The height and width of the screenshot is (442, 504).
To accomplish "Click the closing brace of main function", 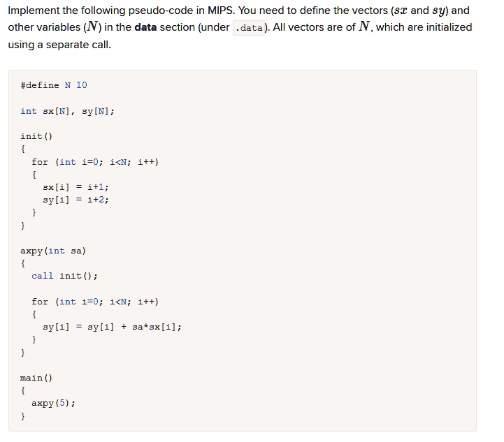I will click(x=22, y=416).
